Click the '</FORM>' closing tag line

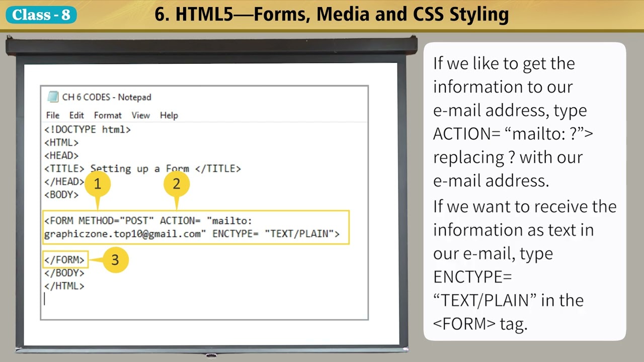(x=64, y=260)
